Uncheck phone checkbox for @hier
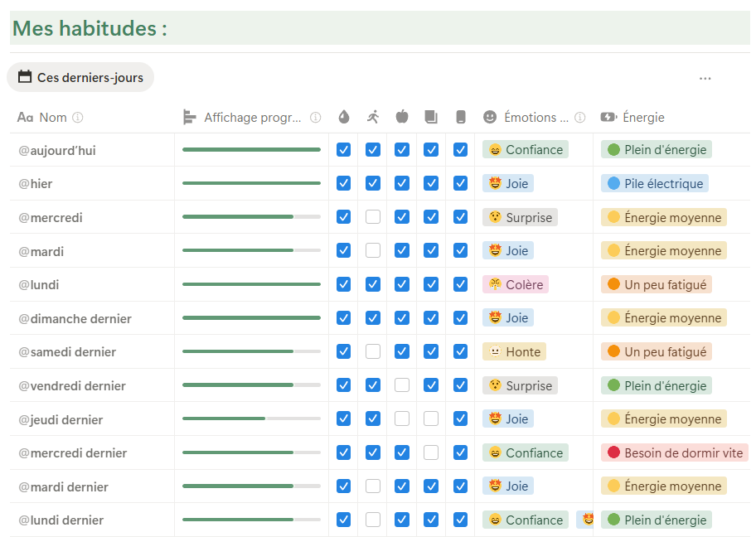The image size is (756, 537). [460, 183]
